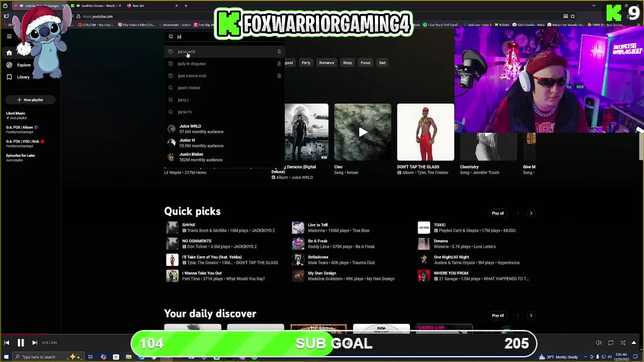Viewport: 644px width, 362px height.
Task: Delete the 'just wanna rock' history entry
Action: click(279, 76)
